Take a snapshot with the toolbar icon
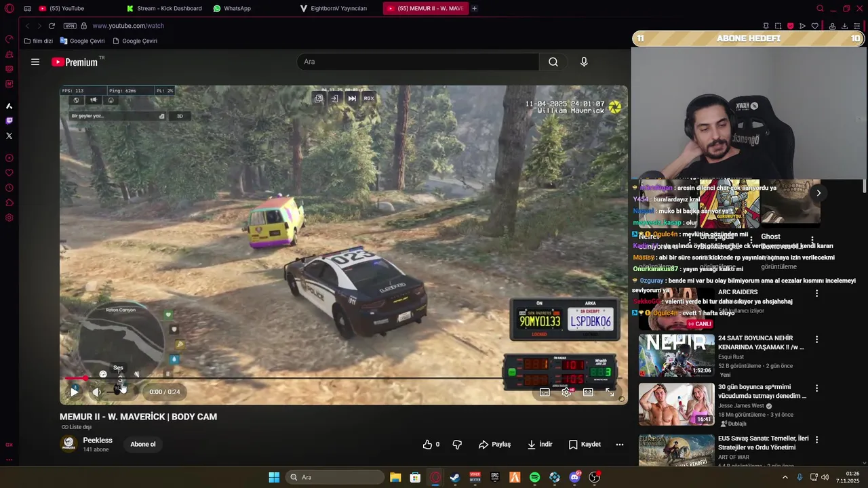 click(x=778, y=26)
